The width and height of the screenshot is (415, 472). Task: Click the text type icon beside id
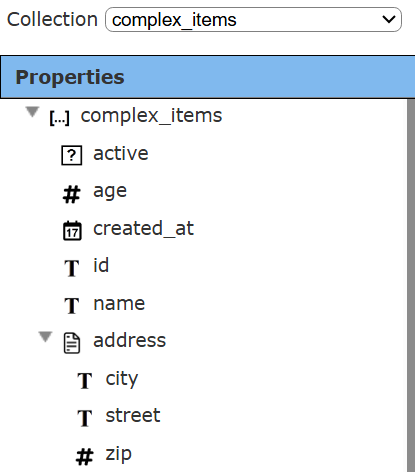[x=72, y=268]
